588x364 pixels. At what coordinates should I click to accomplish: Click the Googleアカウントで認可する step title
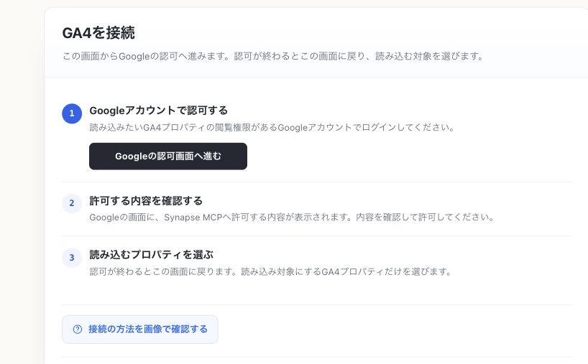click(x=158, y=111)
